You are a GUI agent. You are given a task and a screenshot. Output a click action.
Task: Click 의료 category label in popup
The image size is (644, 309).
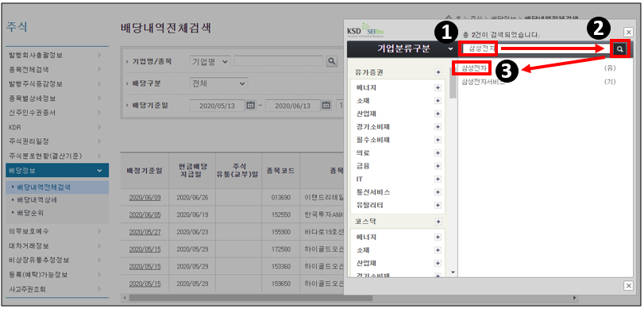[363, 153]
